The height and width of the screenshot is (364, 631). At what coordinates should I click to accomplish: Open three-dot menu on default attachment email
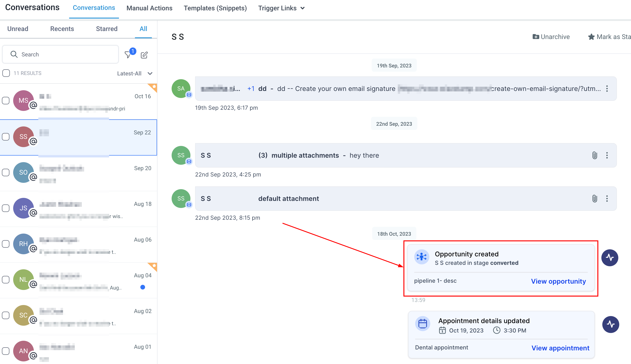[x=607, y=199]
